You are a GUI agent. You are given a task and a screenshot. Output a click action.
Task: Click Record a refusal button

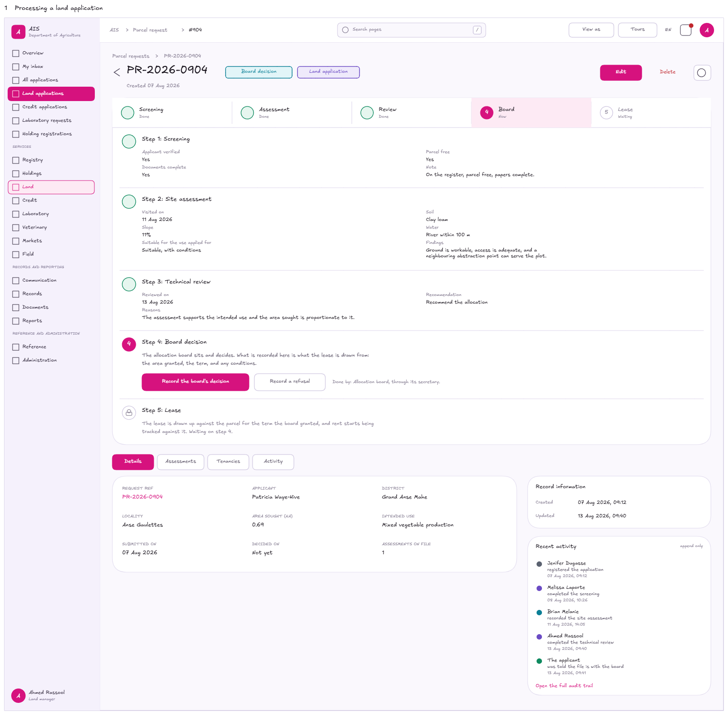290,382
